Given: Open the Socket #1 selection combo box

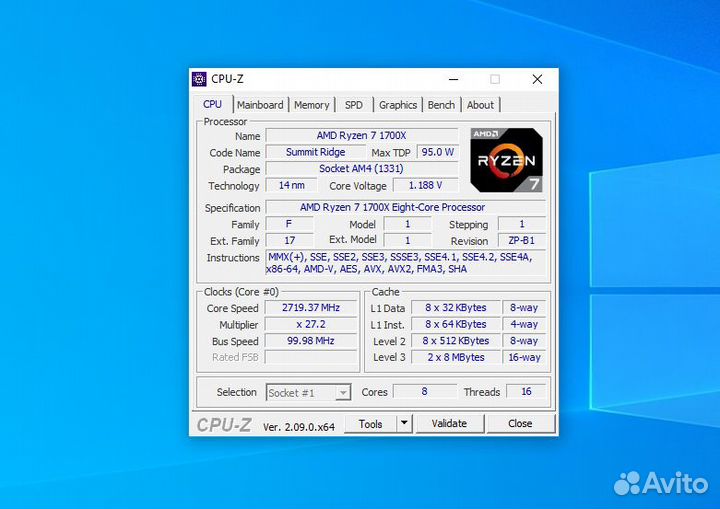Looking at the screenshot, I should pyautogui.click(x=309, y=393).
